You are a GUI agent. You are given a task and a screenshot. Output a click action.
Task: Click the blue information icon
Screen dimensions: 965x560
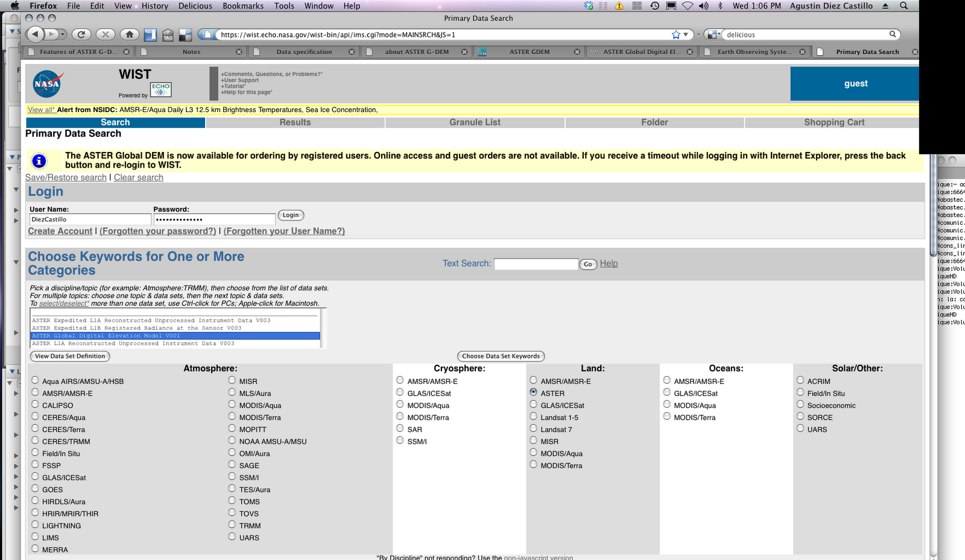click(x=39, y=161)
